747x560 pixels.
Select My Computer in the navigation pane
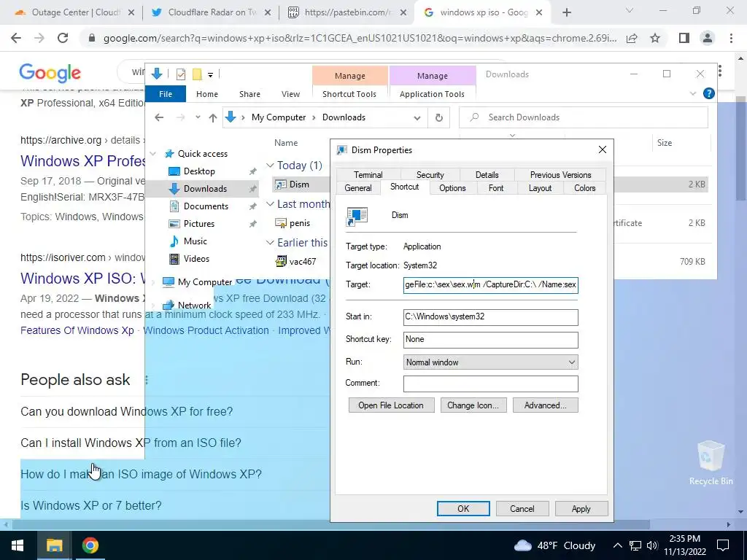click(x=204, y=282)
